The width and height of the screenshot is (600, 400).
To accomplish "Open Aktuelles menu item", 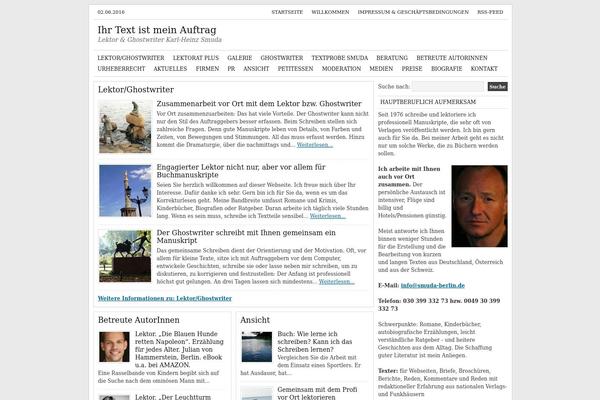I will (170, 69).
